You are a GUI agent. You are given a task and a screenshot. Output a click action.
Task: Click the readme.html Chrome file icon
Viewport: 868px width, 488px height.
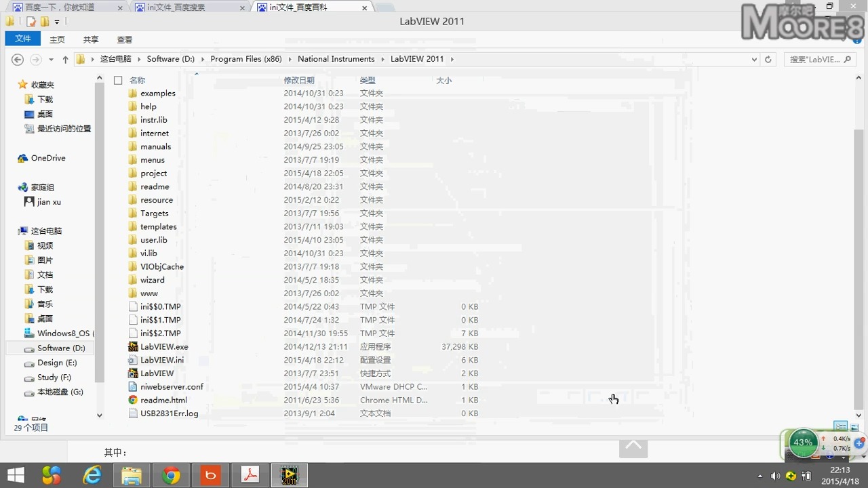click(133, 400)
